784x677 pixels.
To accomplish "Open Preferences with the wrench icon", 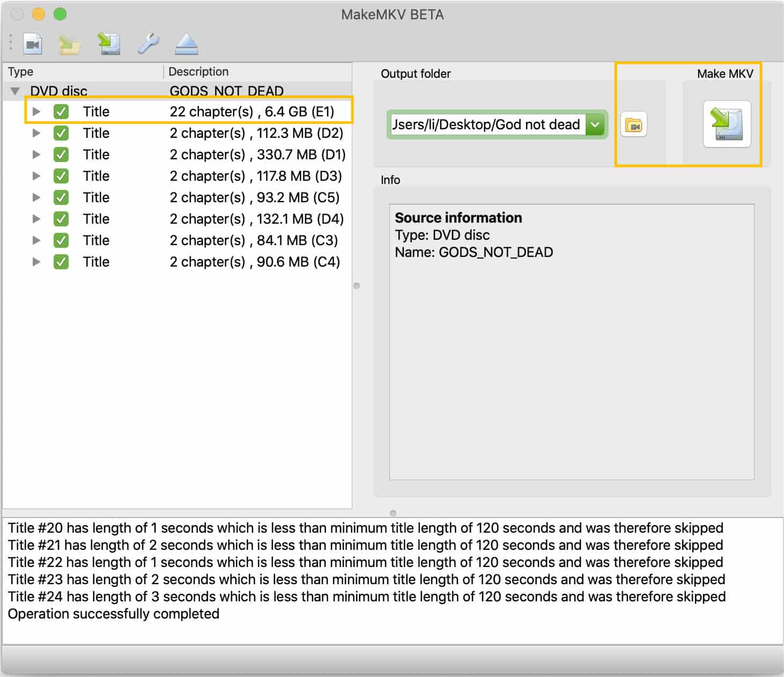I will 148,44.
